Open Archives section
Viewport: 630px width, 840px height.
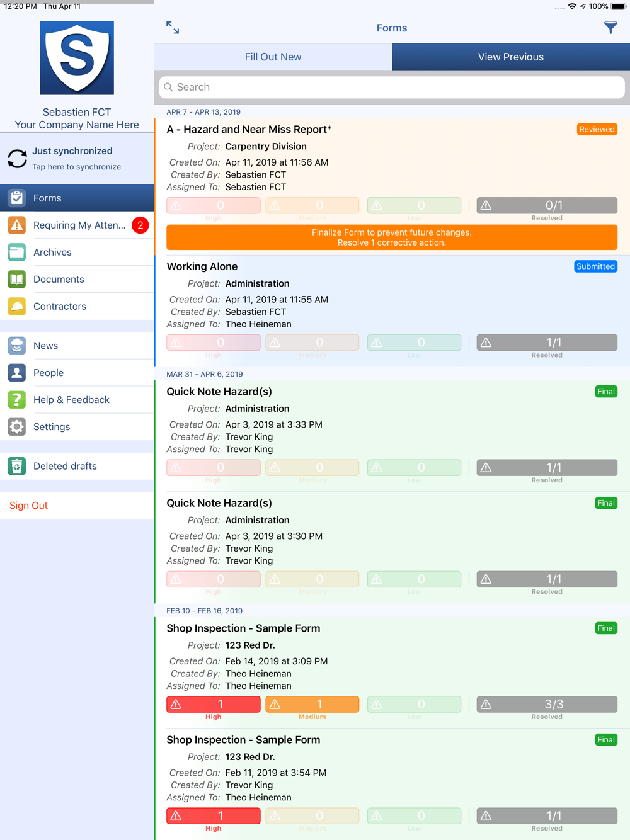(77, 252)
